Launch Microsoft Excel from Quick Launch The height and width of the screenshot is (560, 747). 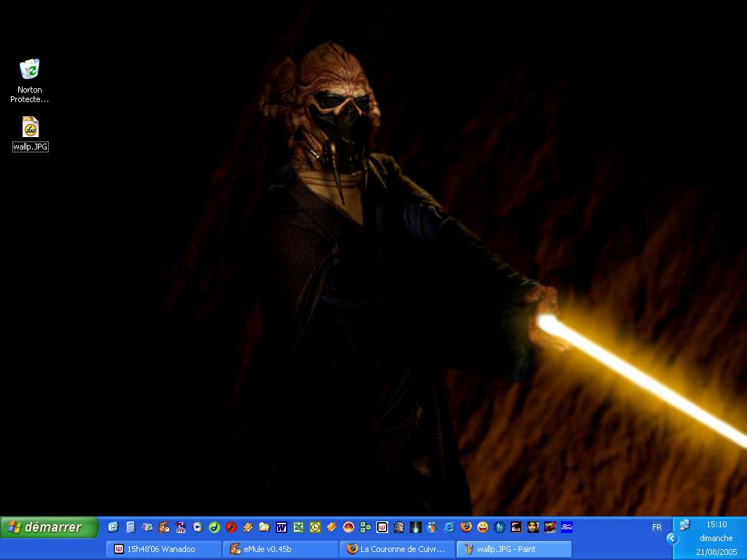point(298,527)
